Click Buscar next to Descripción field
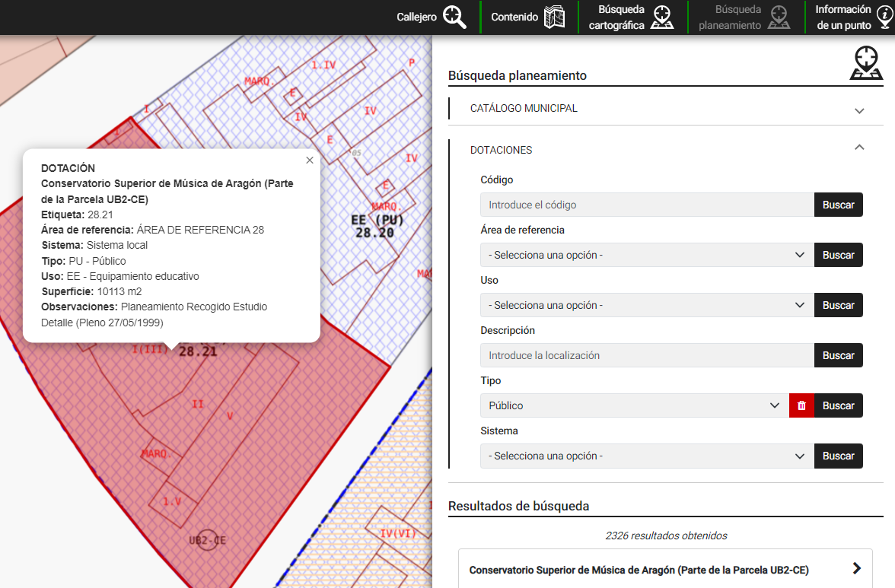Image resolution: width=895 pixels, height=588 pixels. click(838, 355)
